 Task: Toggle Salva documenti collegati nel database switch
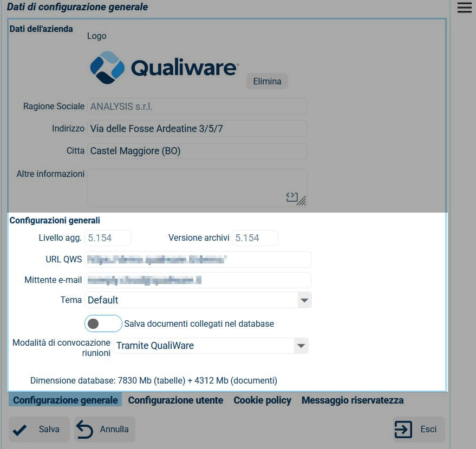pos(103,323)
